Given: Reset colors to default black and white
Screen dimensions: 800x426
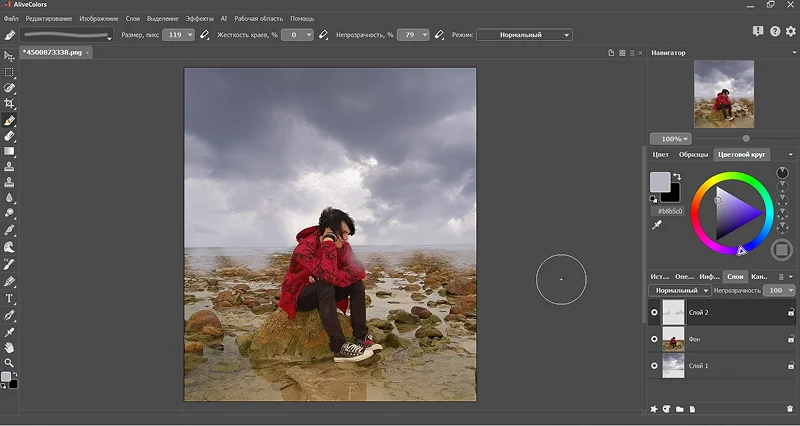Looking at the screenshot, I should 654,199.
